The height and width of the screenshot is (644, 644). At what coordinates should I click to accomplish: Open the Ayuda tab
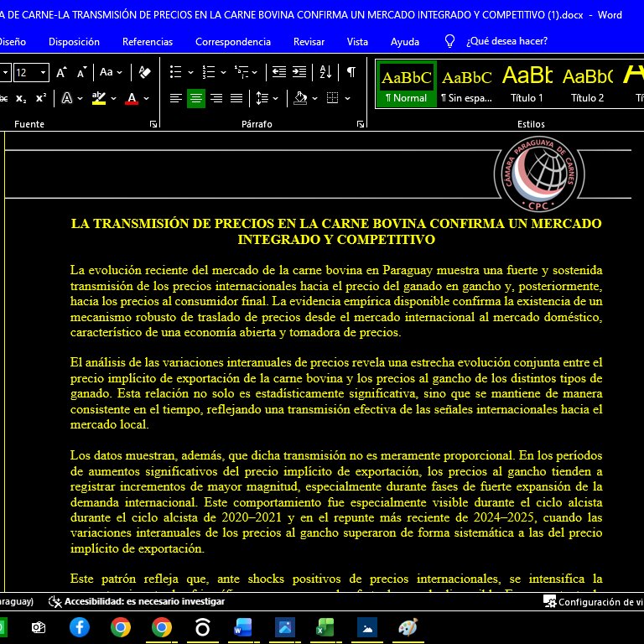coord(405,42)
